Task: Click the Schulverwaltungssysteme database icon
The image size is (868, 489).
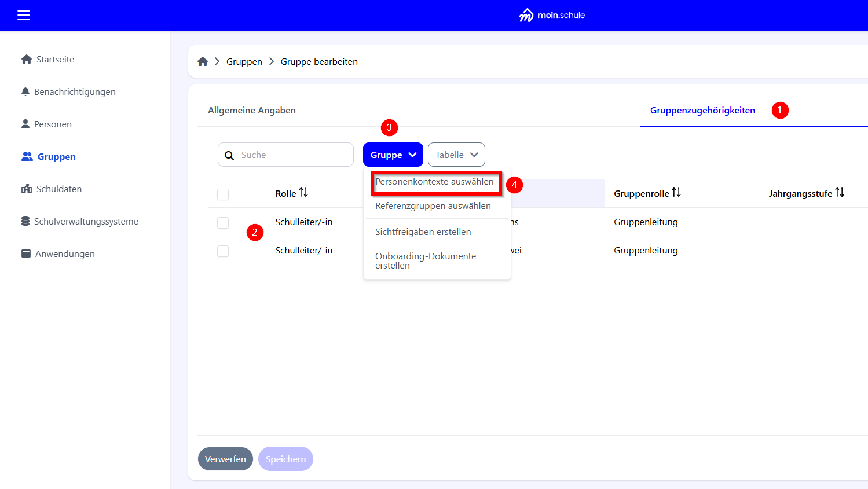Action: coord(25,222)
